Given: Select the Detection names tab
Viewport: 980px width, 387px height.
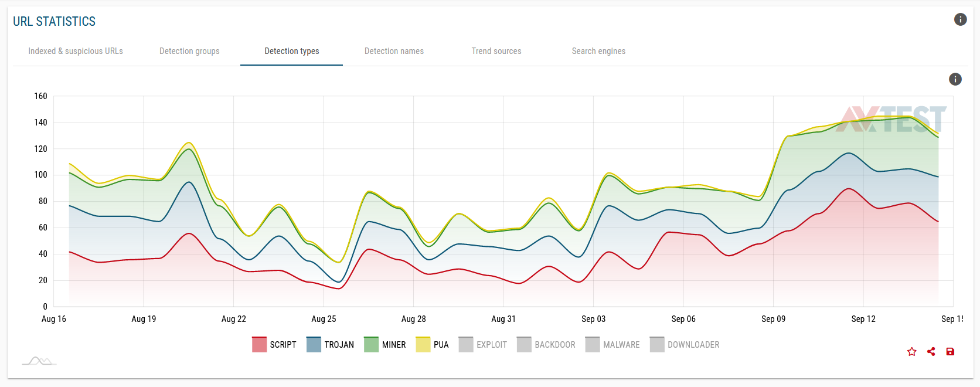Looking at the screenshot, I should tap(394, 51).
